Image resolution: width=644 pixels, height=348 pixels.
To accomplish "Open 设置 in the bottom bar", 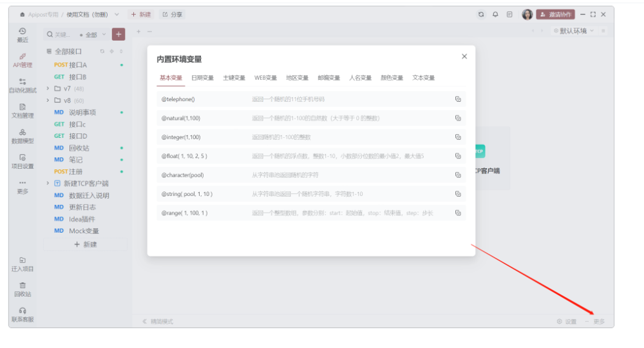I will tap(567, 322).
